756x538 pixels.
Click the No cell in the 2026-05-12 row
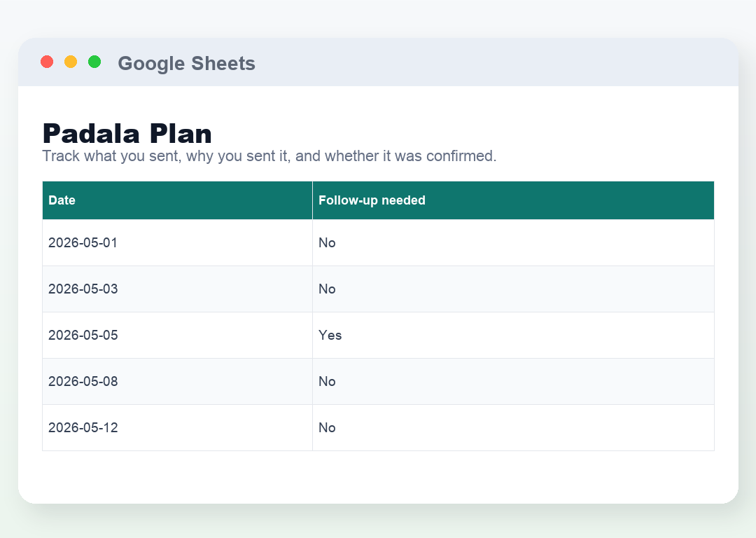pyautogui.click(x=514, y=428)
